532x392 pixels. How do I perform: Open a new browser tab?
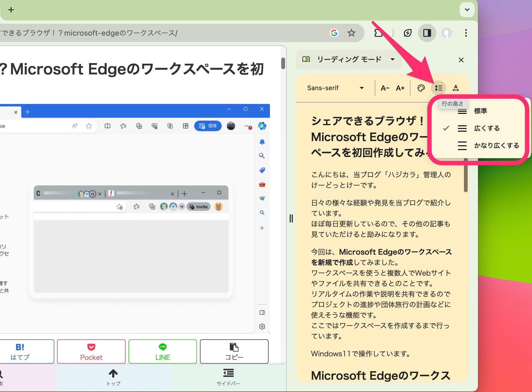11,10
